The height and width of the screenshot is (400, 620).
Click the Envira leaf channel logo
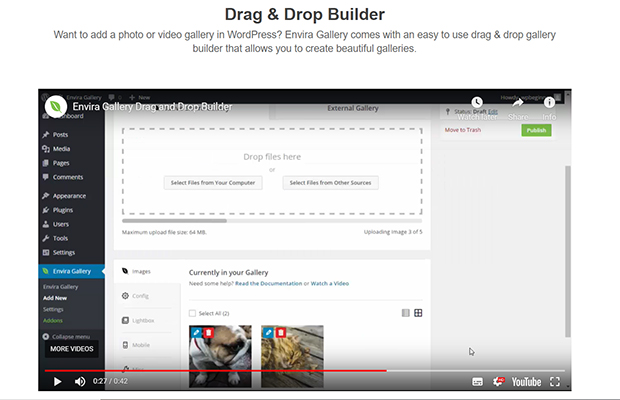click(56, 106)
